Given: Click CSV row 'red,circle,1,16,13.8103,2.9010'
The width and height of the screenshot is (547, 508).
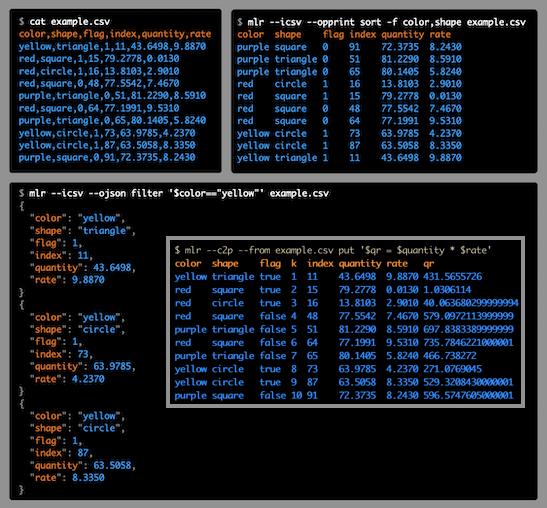Looking at the screenshot, I should 99,71.
